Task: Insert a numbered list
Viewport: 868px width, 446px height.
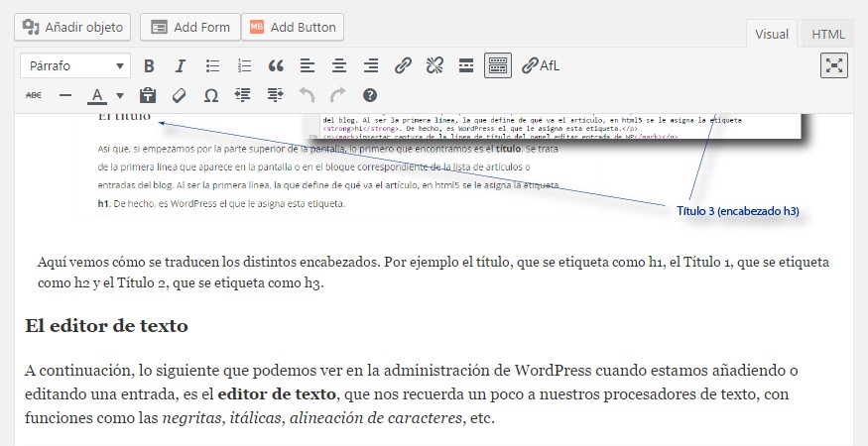Action: pyautogui.click(x=244, y=65)
